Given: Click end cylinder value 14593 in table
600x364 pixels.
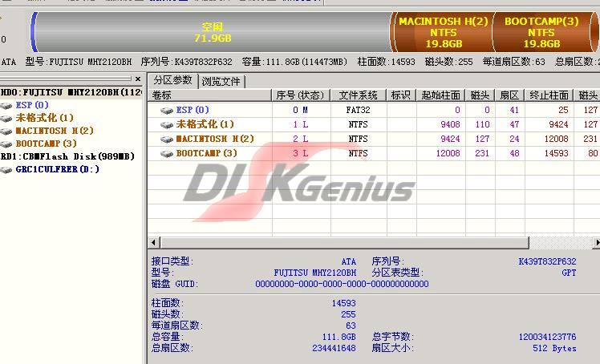Looking at the screenshot, I should tap(557, 154).
